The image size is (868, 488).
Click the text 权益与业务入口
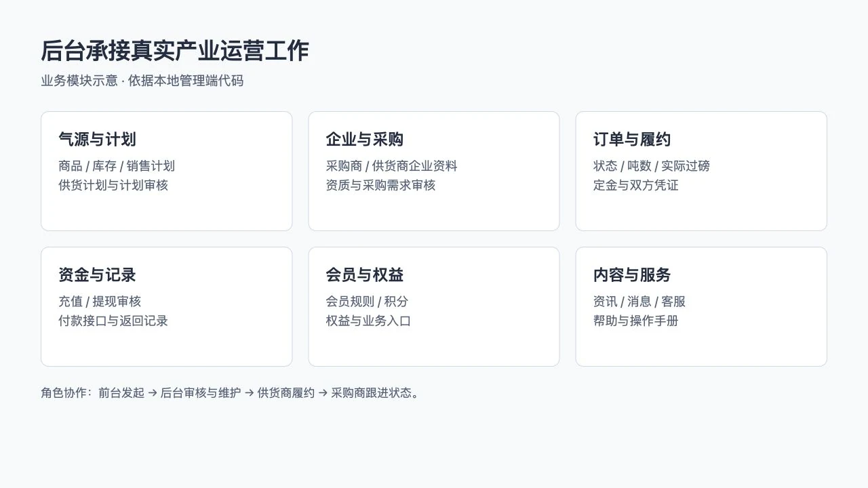tap(368, 321)
